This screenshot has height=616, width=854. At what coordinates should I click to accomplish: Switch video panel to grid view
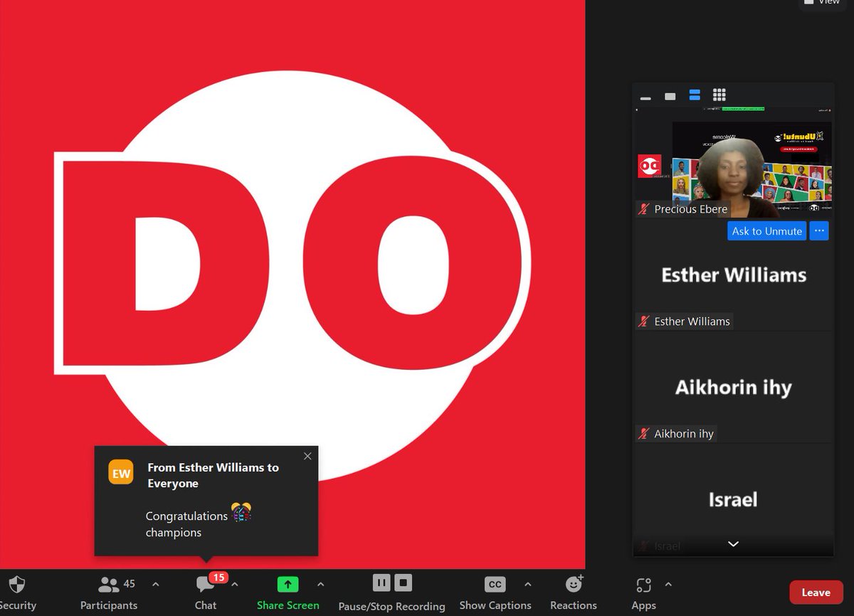pos(719,95)
